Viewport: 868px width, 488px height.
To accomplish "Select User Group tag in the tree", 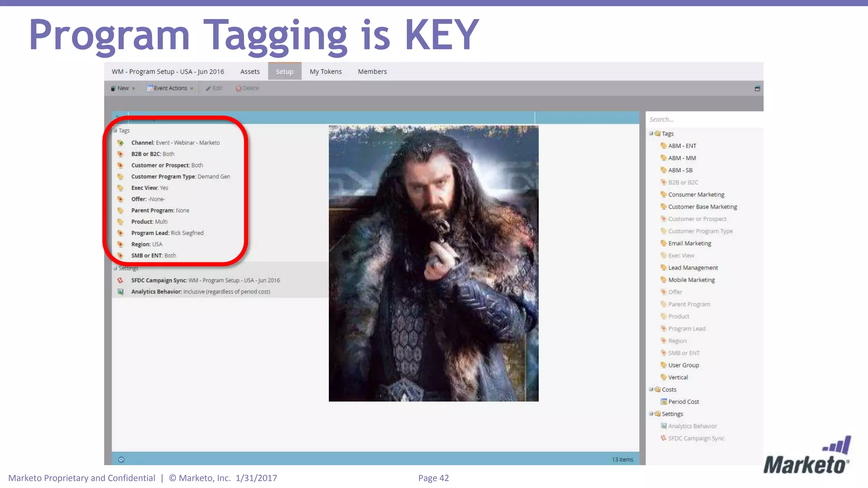I will point(684,365).
